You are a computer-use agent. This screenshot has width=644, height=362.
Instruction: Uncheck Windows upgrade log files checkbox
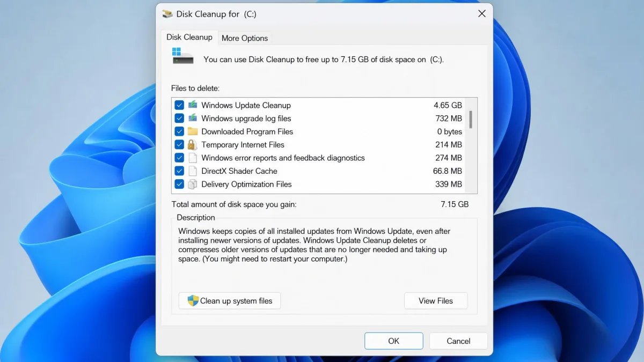tap(179, 118)
